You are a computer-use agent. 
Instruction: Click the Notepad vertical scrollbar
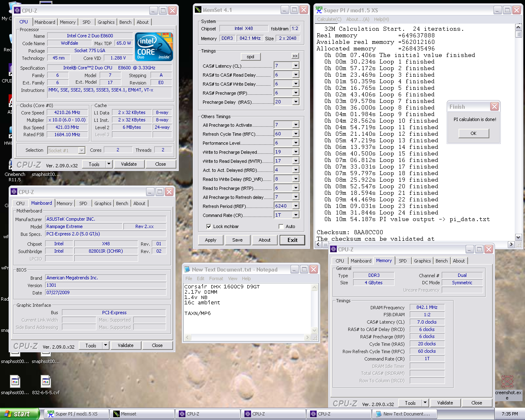315,309
